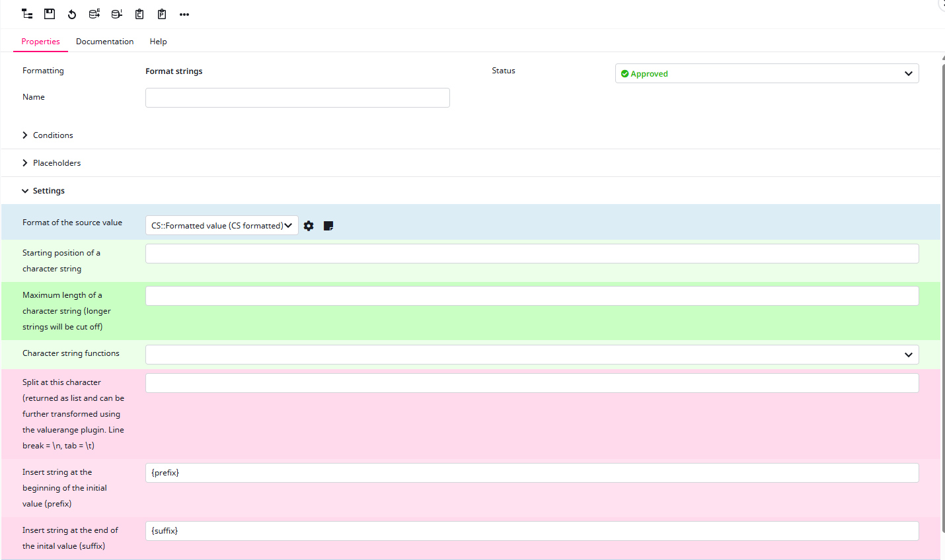Open the Approved status dropdown

tap(767, 73)
